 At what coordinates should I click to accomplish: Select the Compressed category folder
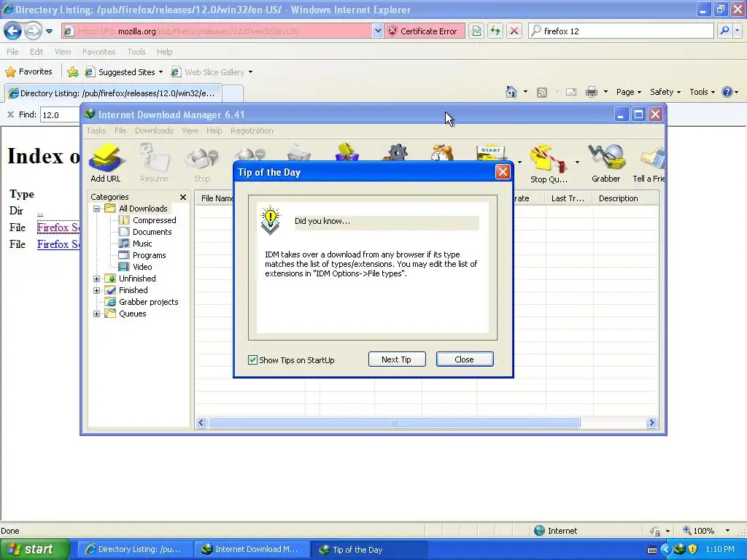pos(154,220)
